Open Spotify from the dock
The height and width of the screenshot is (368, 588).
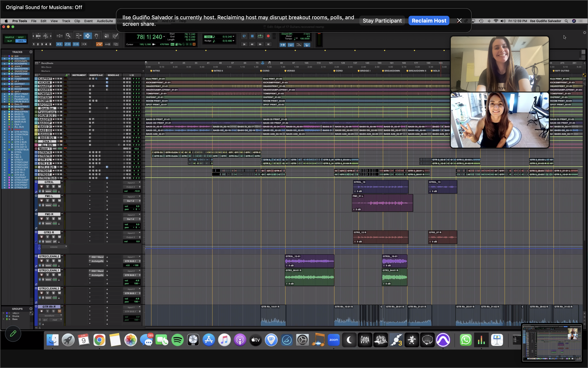(x=177, y=340)
